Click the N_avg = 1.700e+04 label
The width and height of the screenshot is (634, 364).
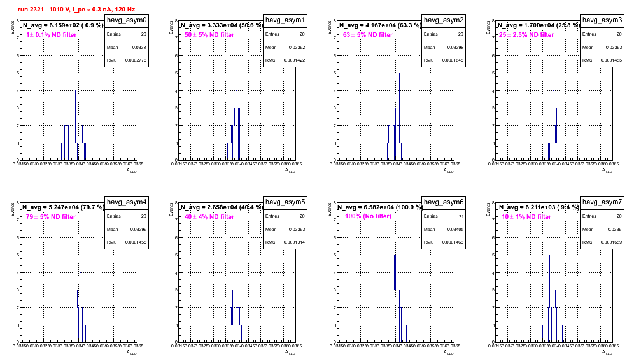tap(538, 25)
